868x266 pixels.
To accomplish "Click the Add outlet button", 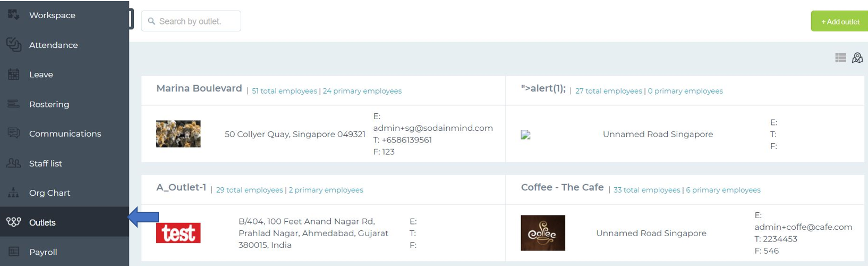I will (x=840, y=21).
